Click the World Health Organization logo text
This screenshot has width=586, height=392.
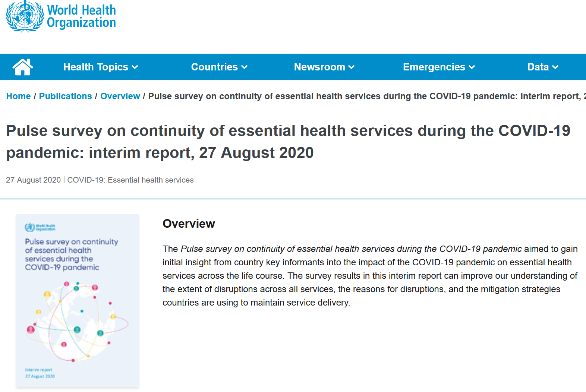point(81,16)
